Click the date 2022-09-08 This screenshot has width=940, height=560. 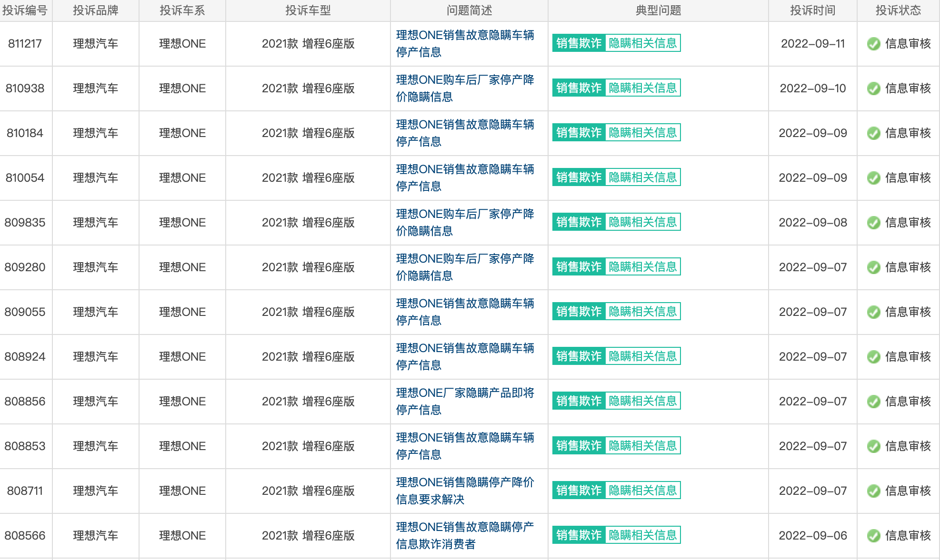[813, 223]
